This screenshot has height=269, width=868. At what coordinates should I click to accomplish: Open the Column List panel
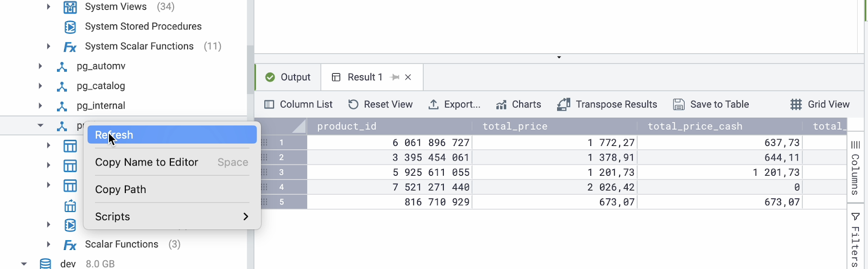[x=298, y=105]
